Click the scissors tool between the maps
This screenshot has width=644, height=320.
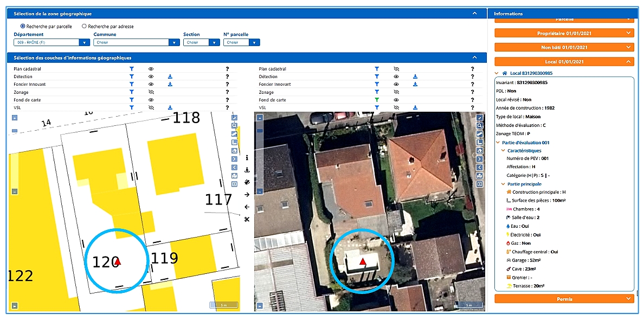[247, 219]
